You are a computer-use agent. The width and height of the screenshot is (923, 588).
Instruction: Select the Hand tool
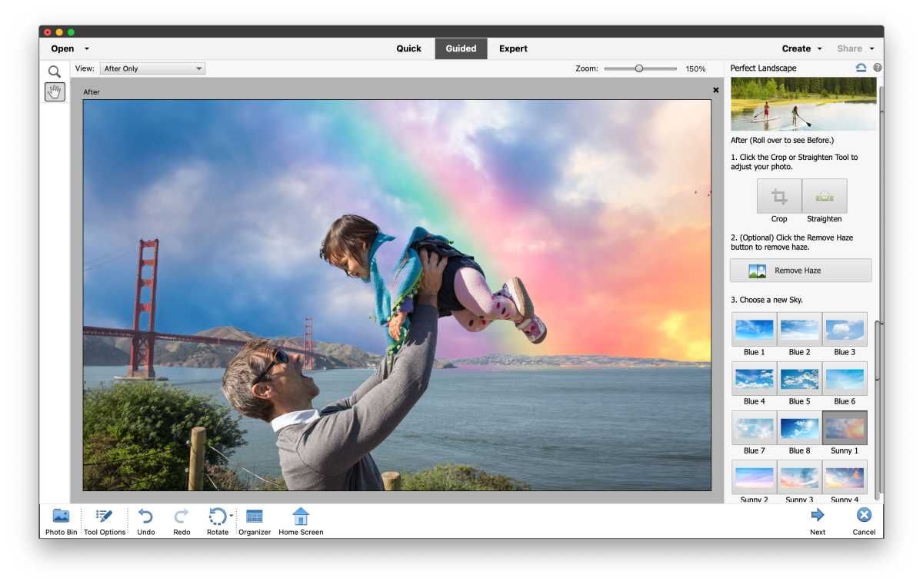(x=54, y=92)
